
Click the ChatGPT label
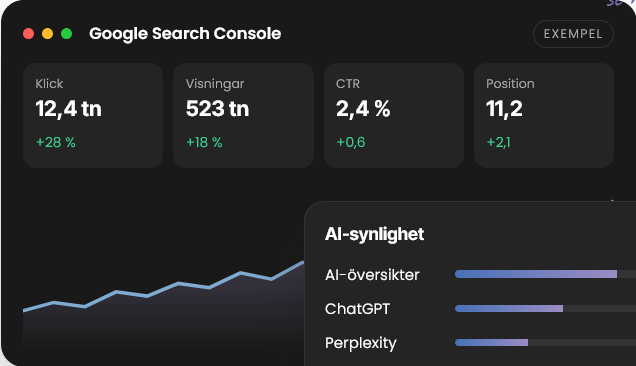(x=357, y=309)
